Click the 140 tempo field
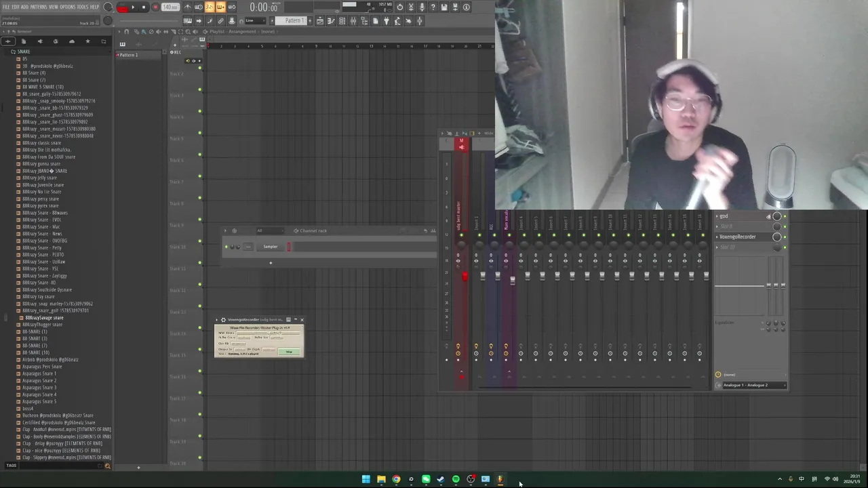Screen dimensions: 868x488 click(170, 7)
